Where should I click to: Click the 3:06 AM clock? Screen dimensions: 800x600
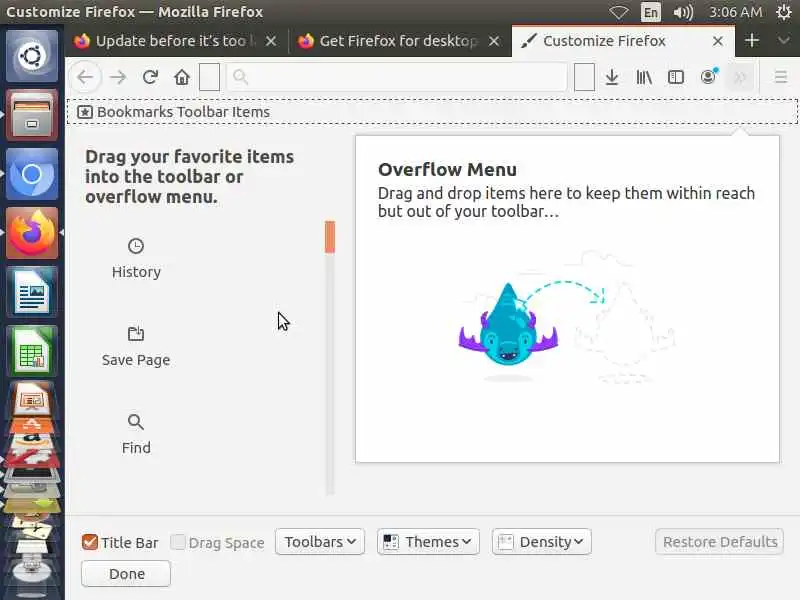tap(735, 12)
